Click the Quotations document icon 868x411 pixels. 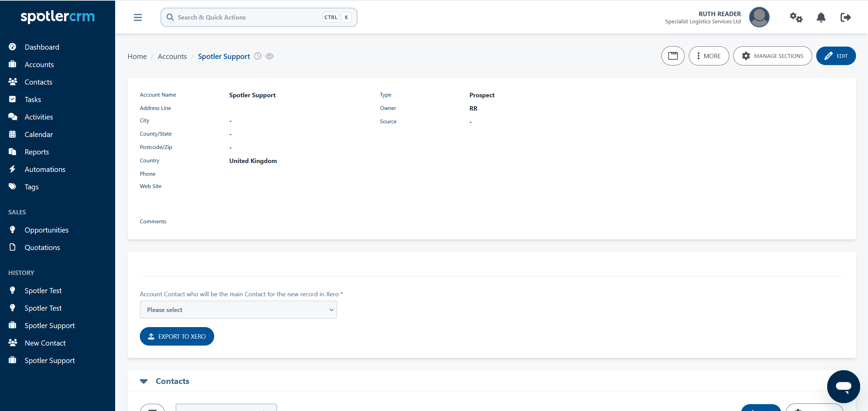[12, 247]
